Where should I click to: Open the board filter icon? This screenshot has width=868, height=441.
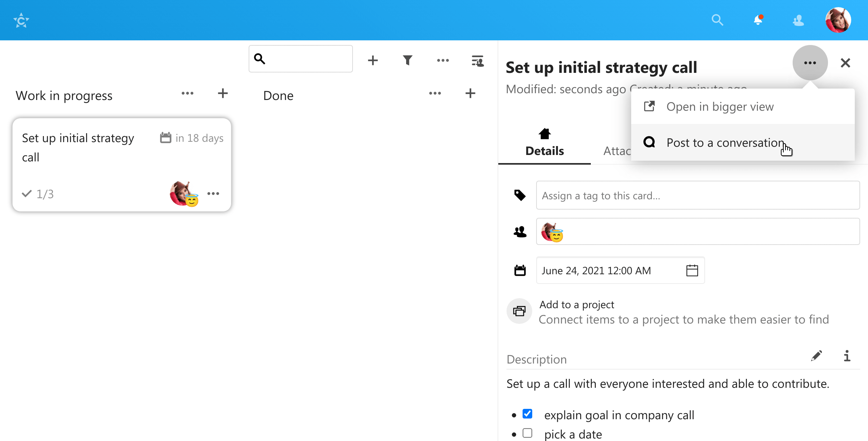(x=408, y=60)
